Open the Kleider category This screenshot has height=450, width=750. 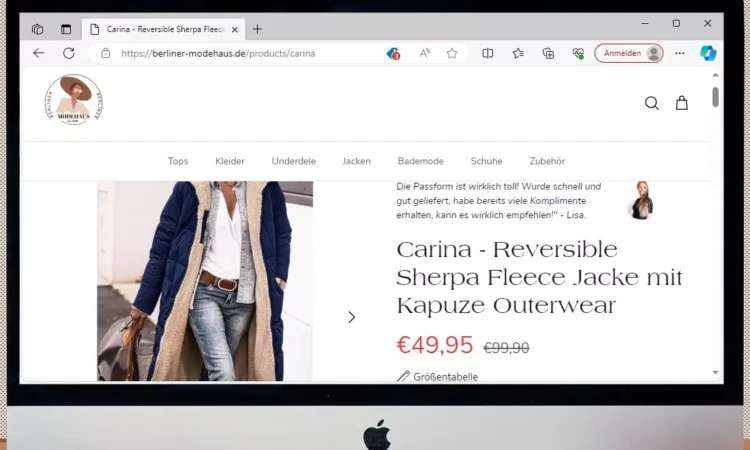(230, 161)
